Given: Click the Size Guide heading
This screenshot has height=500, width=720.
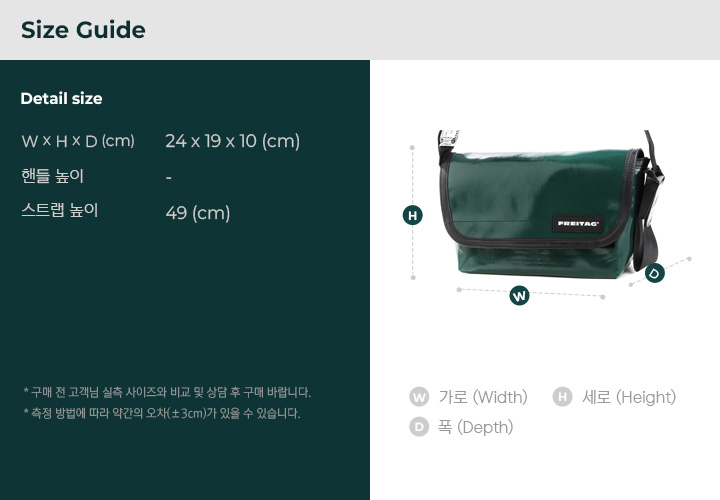Looking at the screenshot, I should point(83,30).
